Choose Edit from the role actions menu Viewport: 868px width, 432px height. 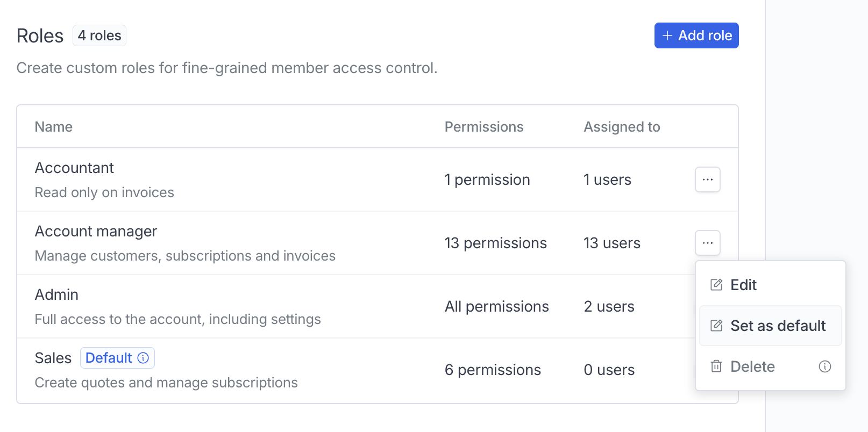coord(743,285)
